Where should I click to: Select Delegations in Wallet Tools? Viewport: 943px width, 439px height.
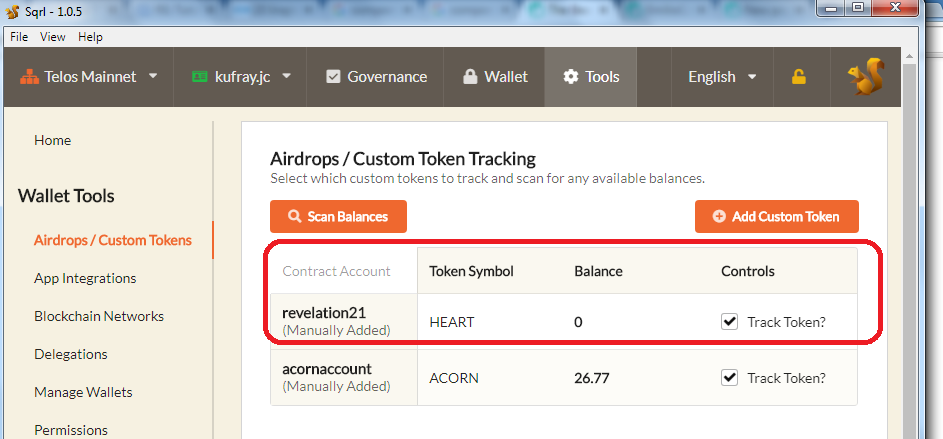tap(70, 354)
